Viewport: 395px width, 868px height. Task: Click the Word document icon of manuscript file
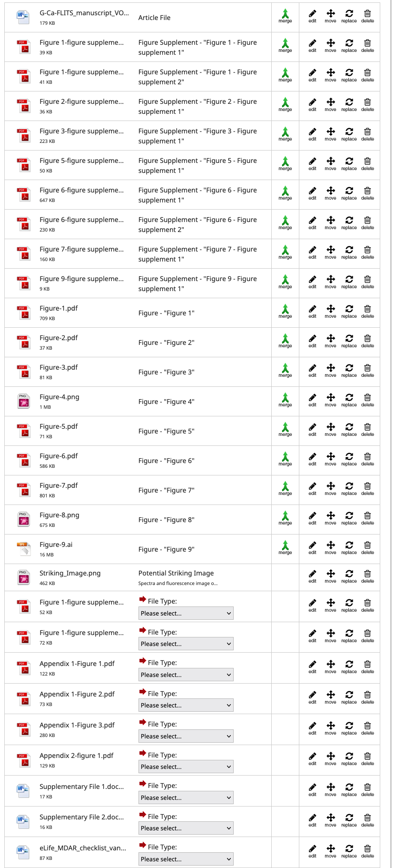(23, 17)
